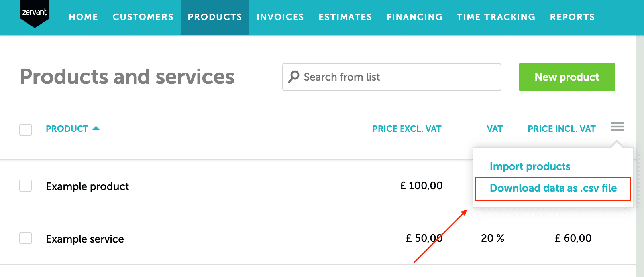Open the TIME TRACKING tab

point(496,17)
